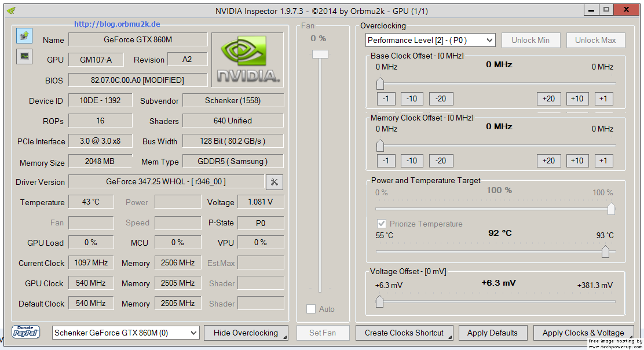Click Base Clock Offset +1 button
644x350 pixels.
click(x=603, y=99)
